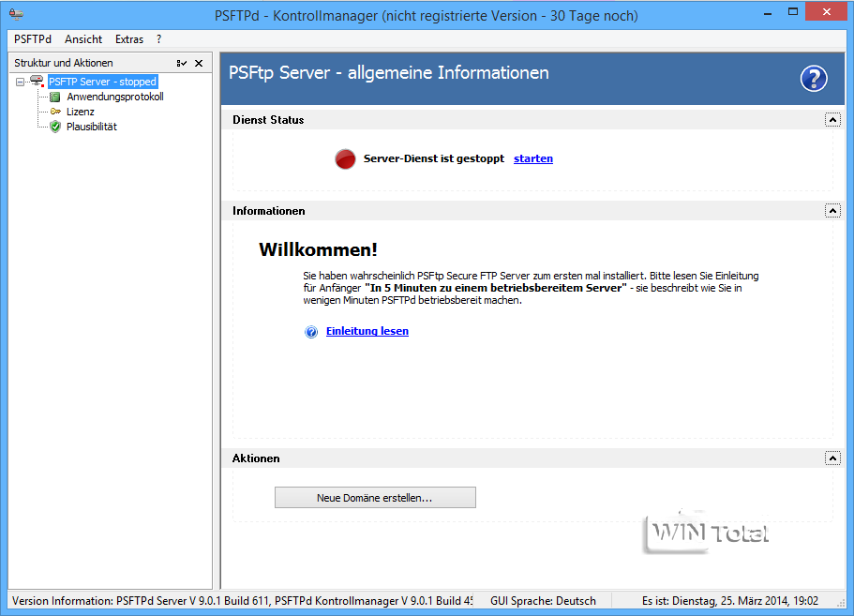Click PSFtp Server - allgemeine Informationen heading
The image size is (854, 616).
tap(389, 73)
